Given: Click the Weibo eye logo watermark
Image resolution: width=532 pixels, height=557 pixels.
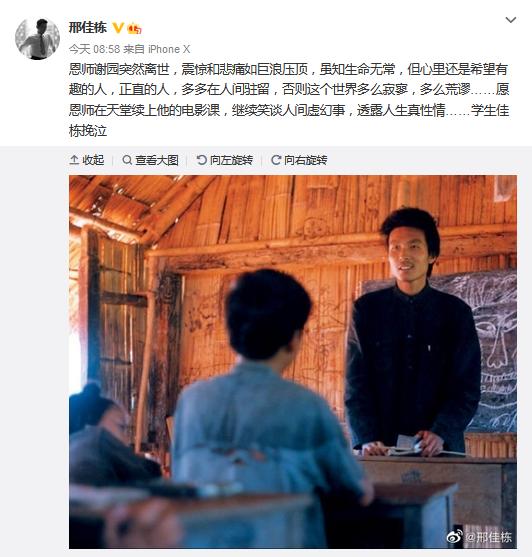Looking at the screenshot, I should (455, 536).
